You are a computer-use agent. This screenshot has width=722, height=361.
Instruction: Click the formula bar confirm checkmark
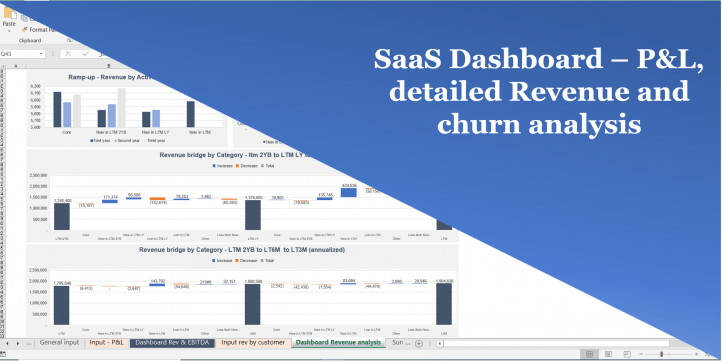tap(85, 54)
